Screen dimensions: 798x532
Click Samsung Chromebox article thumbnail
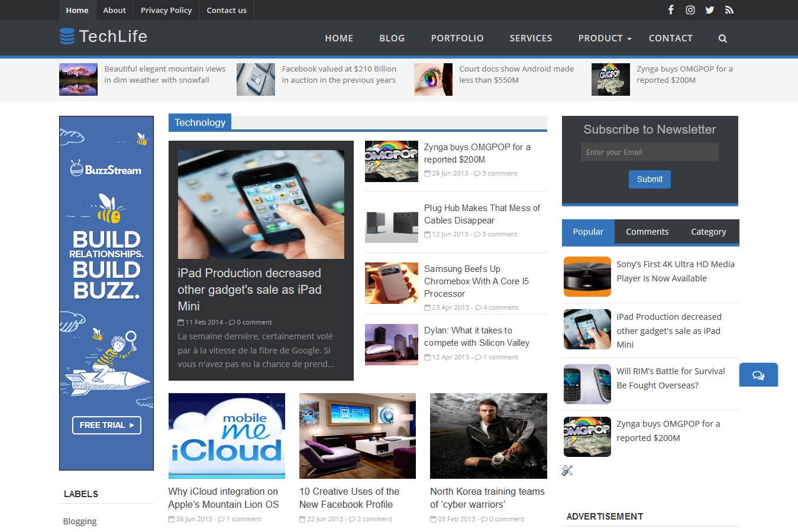pos(392,283)
